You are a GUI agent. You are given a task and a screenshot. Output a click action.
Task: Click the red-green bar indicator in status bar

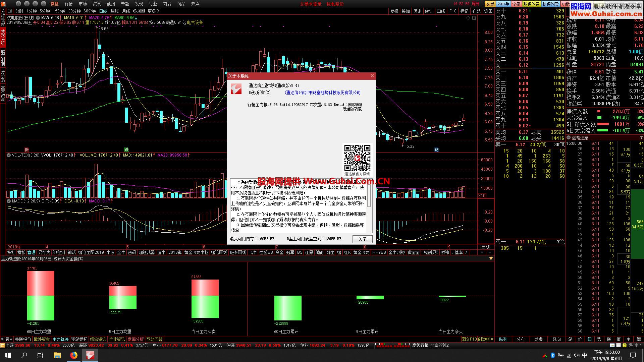click(392, 345)
